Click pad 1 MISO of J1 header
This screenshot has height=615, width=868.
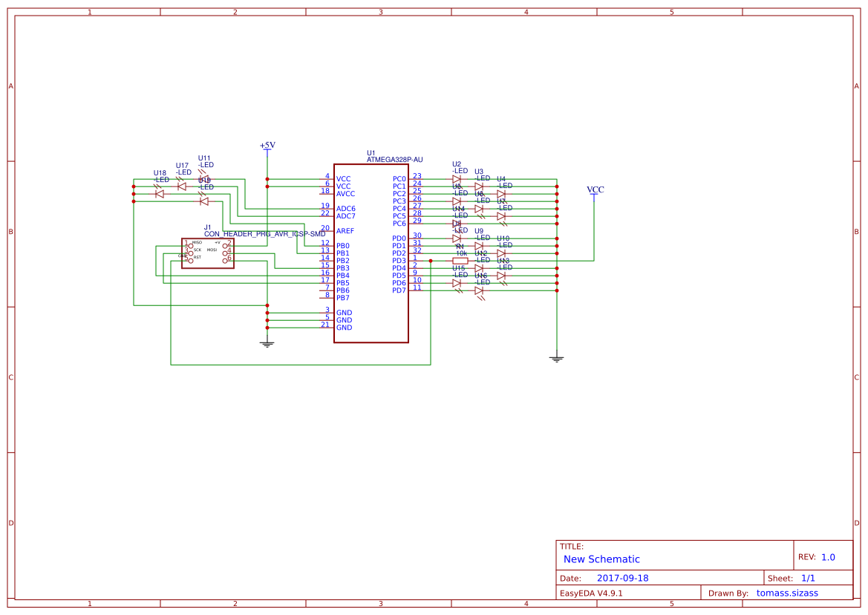pos(190,246)
